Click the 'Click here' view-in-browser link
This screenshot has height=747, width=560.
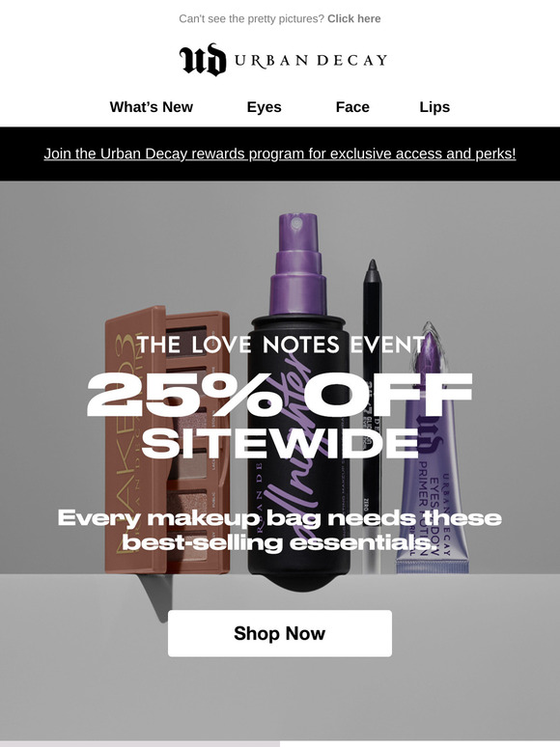tap(354, 18)
